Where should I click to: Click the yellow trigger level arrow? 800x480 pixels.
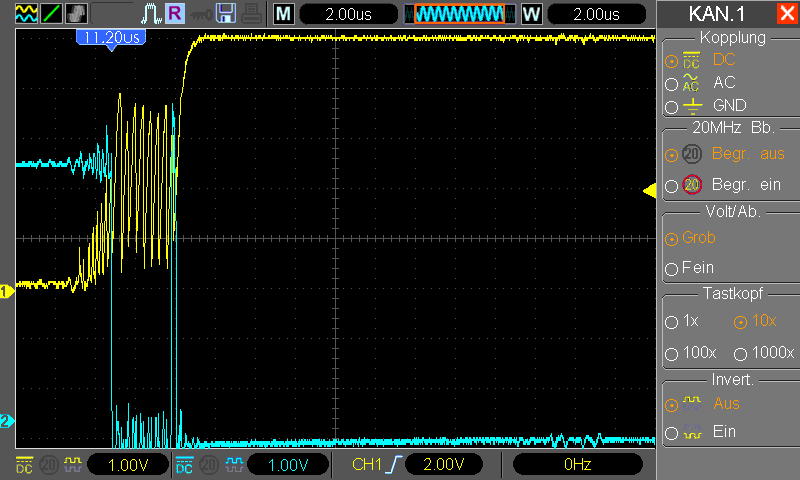(x=649, y=191)
